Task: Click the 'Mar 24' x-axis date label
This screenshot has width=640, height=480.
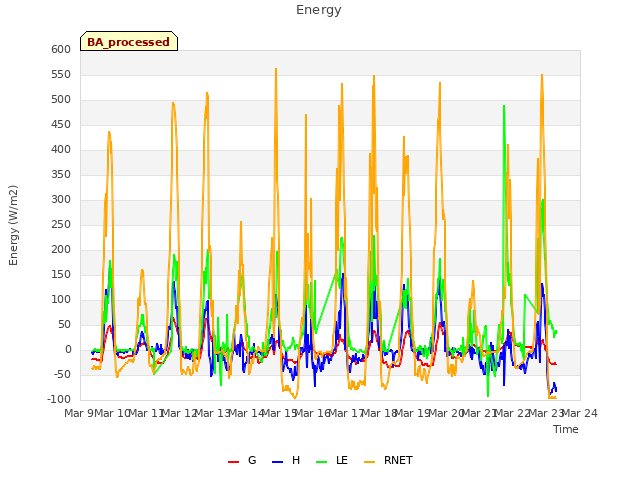Action: click(x=580, y=413)
